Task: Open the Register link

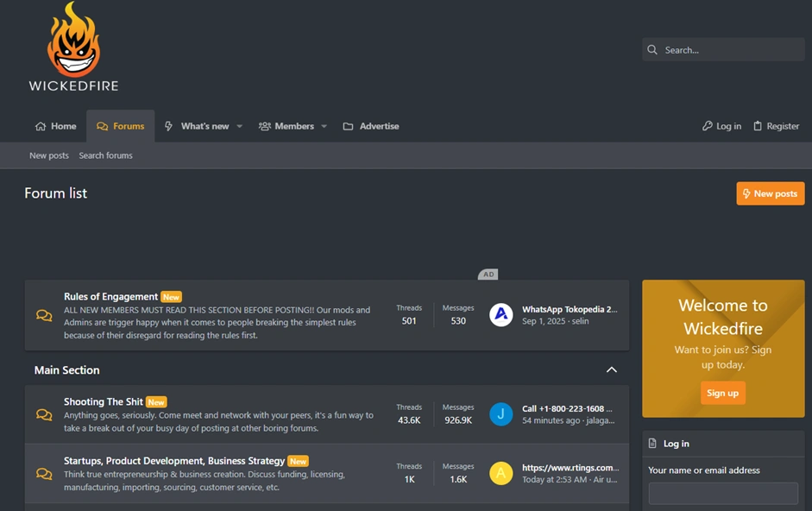Action: pyautogui.click(x=776, y=126)
